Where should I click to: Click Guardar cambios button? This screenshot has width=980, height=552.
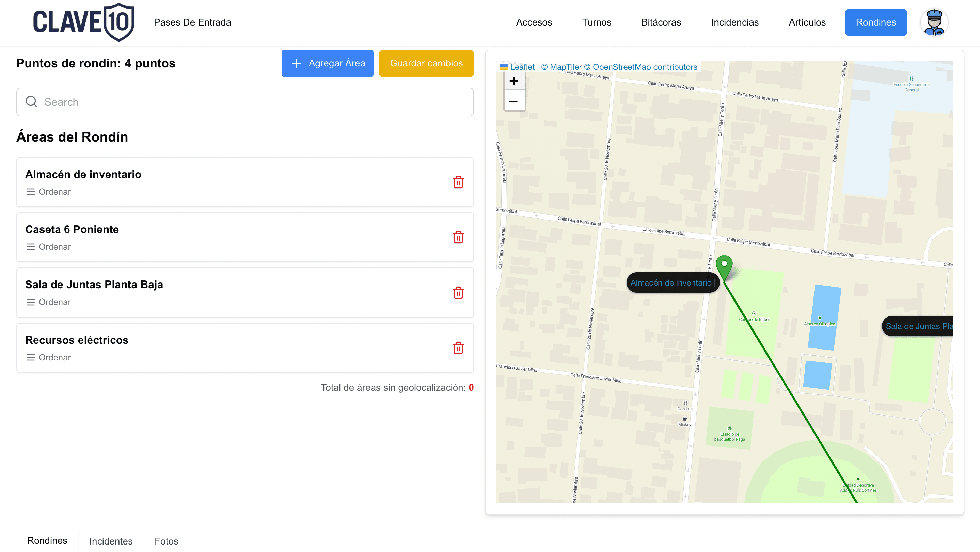click(426, 63)
